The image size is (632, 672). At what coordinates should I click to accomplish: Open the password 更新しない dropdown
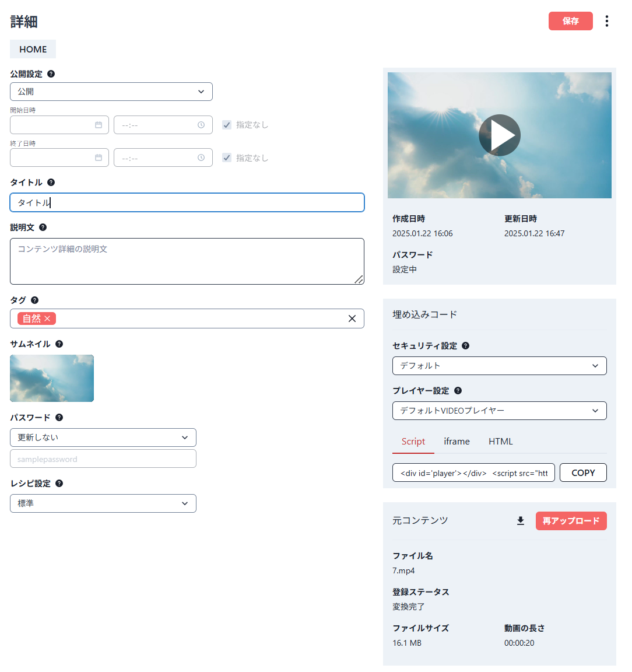coord(103,437)
